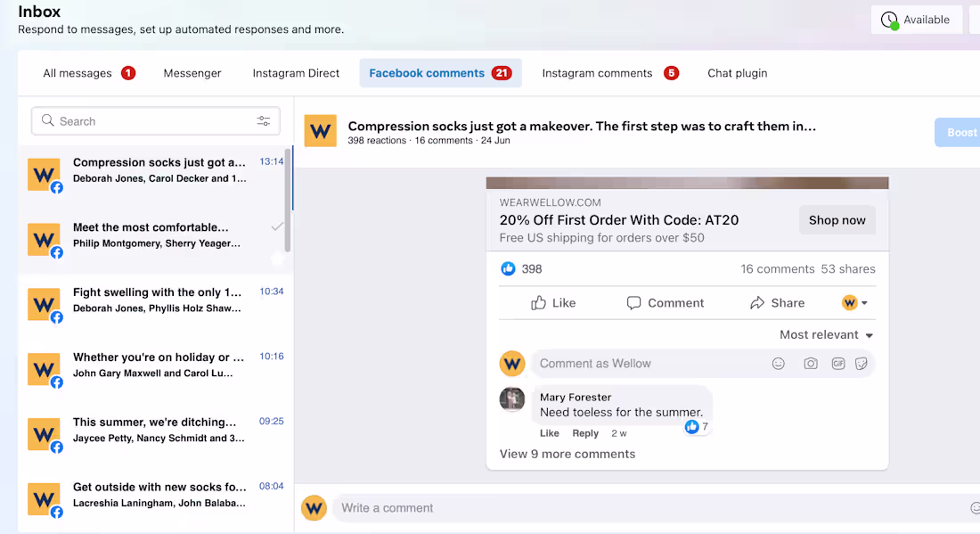Click the like reaction on Mary Forester's comment
This screenshot has height=534, width=980.
691,426
